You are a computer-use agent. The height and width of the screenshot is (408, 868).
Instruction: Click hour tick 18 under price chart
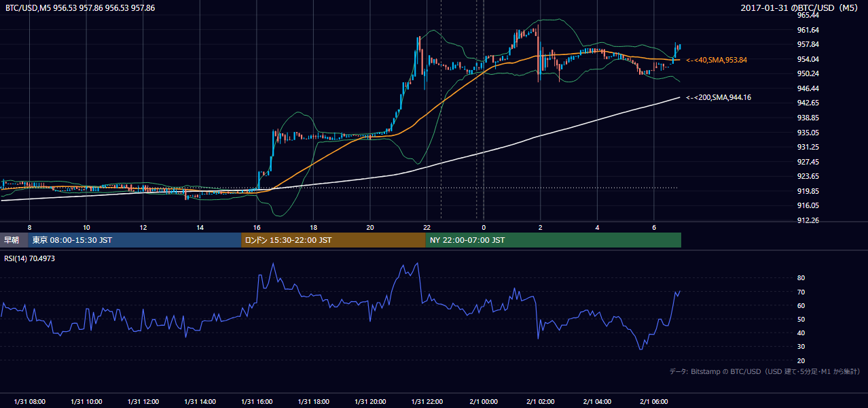(x=314, y=227)
